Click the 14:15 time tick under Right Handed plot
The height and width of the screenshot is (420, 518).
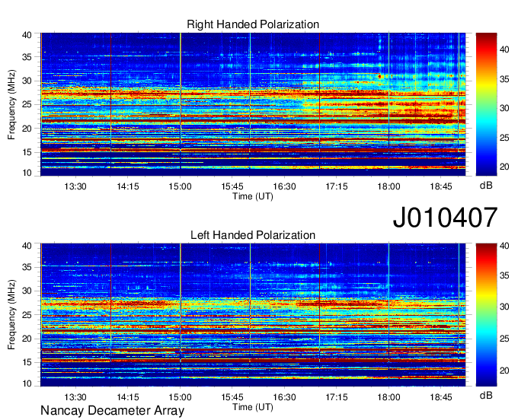(128, 186)
